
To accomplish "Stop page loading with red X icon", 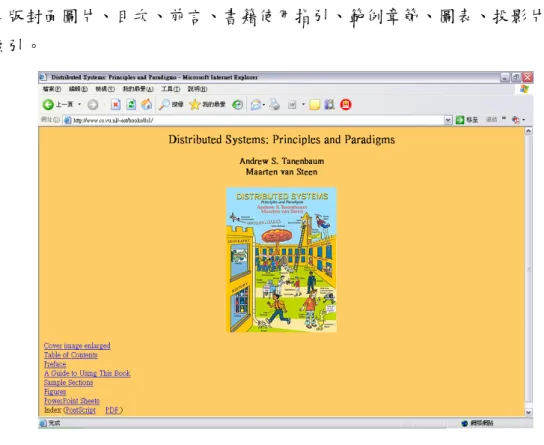I will [x=116, y=104].
